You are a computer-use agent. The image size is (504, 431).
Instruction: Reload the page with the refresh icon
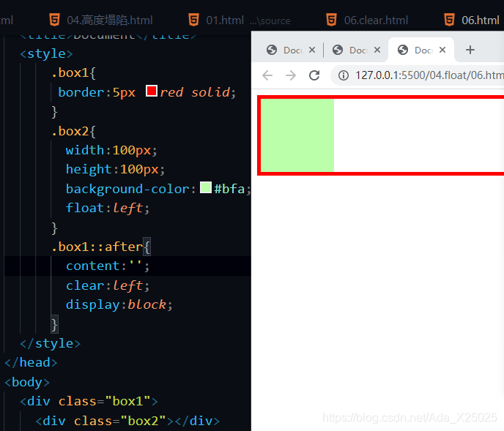click(x=314, y=75)
